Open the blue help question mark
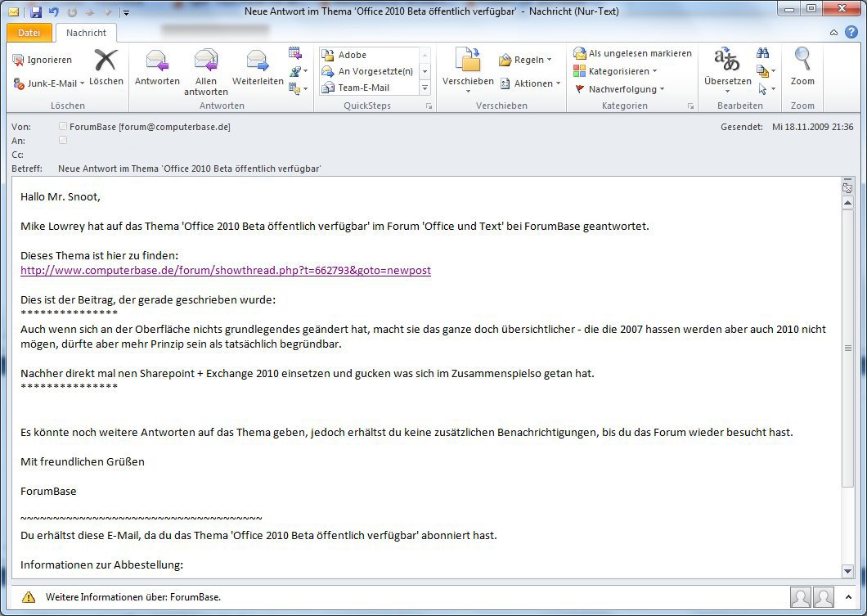 click(851, 33)
